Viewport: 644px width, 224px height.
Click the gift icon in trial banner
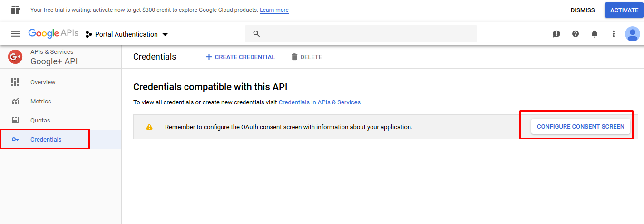click(x=15, y=10)
